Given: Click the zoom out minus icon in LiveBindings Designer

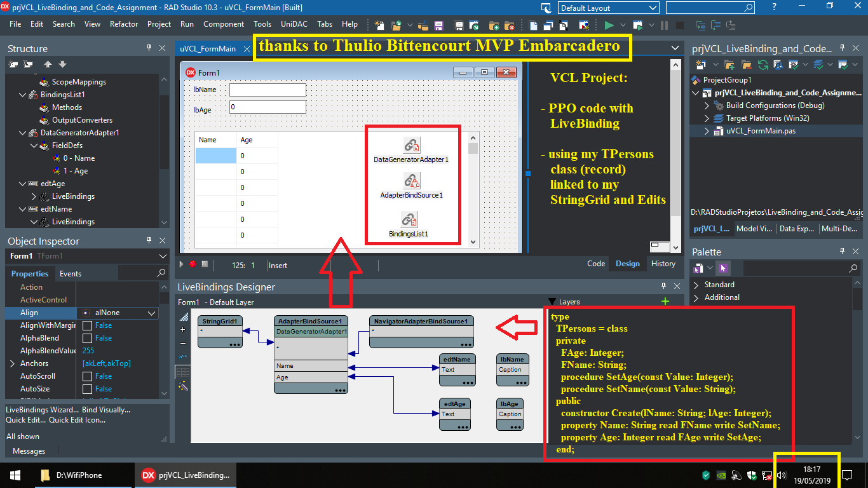Looking at the screenshot, I should tap(184, 343).
